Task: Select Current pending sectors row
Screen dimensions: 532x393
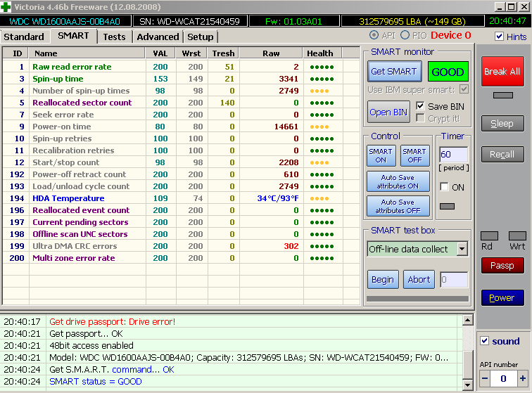Action: 181,222
